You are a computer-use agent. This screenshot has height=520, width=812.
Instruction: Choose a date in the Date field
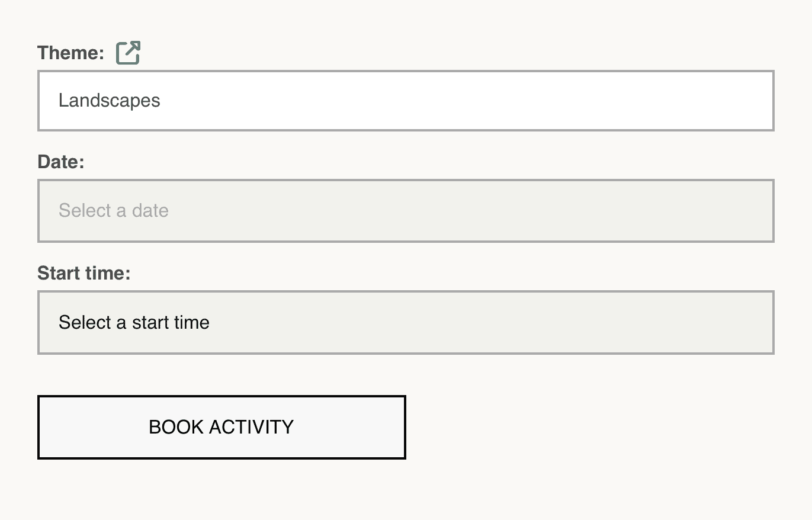[406, 211]
